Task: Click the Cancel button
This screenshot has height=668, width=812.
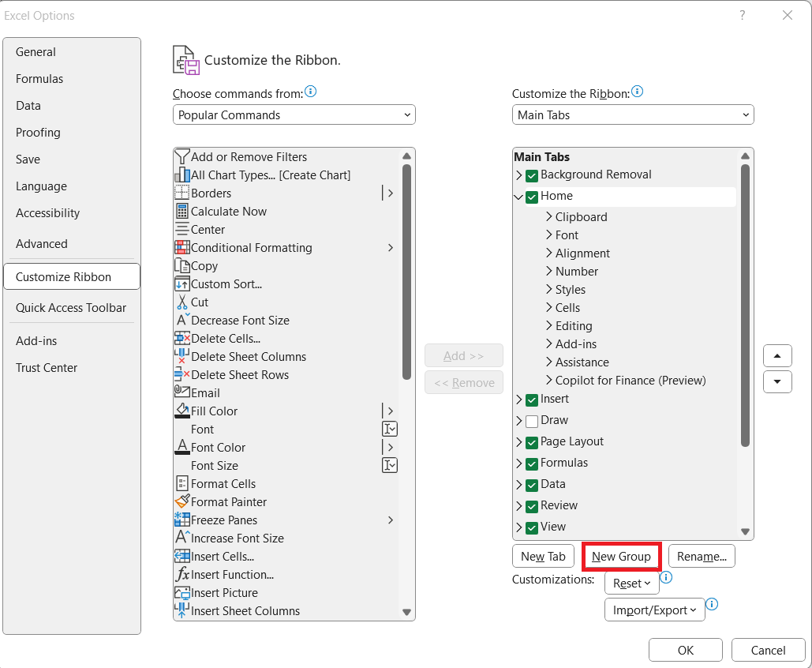Action: click(x=769, y=650)
